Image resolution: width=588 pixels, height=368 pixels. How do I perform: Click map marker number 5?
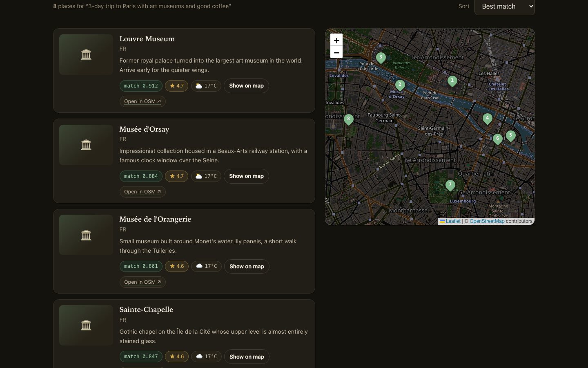point(510,136)
